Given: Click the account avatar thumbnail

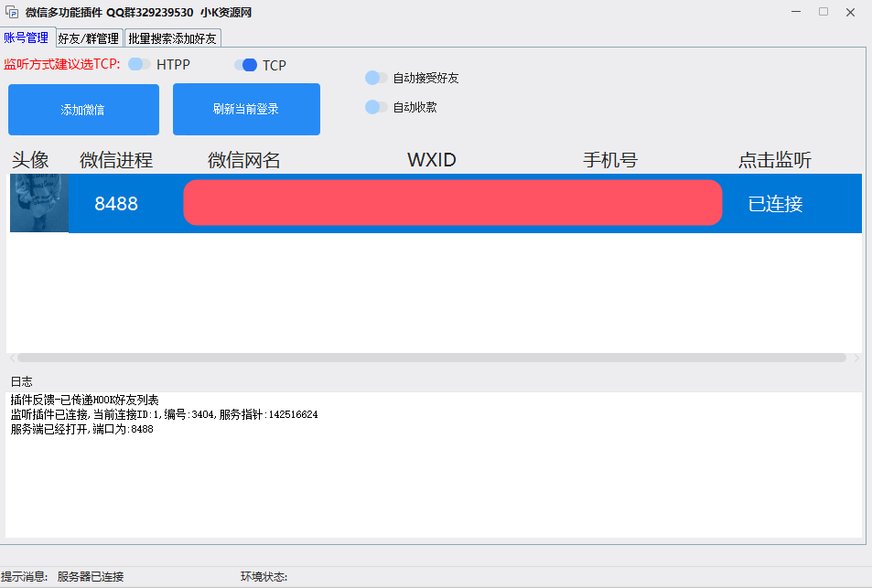Looking at the screenshot, I should [x=38, y=203].
